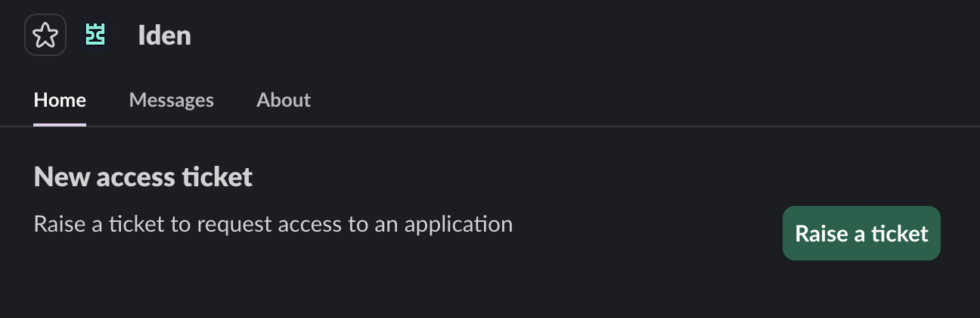Add Iden to starred apps
This screenshot has height=318, width=980.
click(45, 35)
